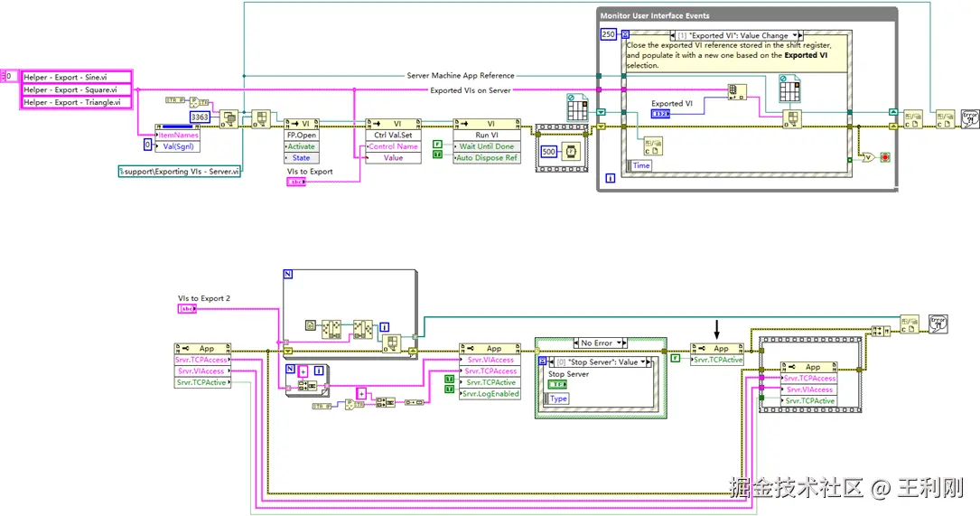980x516 pixels.
Task: Toggle the False constant wired to Wait Until Done
Action: coord(437,145)
